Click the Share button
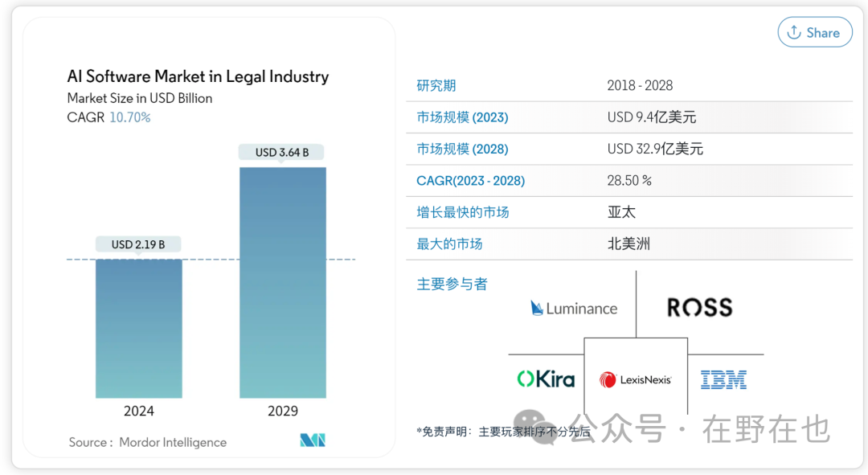Screen dimensions: 868x475 click(815, 33)
